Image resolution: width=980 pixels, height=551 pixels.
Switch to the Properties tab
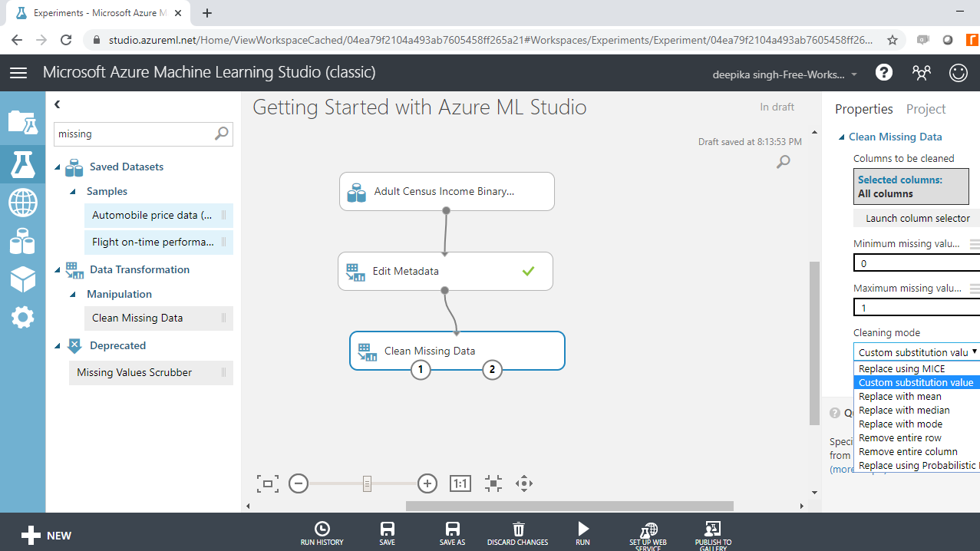pyautogui.click(x=864, y=109)
